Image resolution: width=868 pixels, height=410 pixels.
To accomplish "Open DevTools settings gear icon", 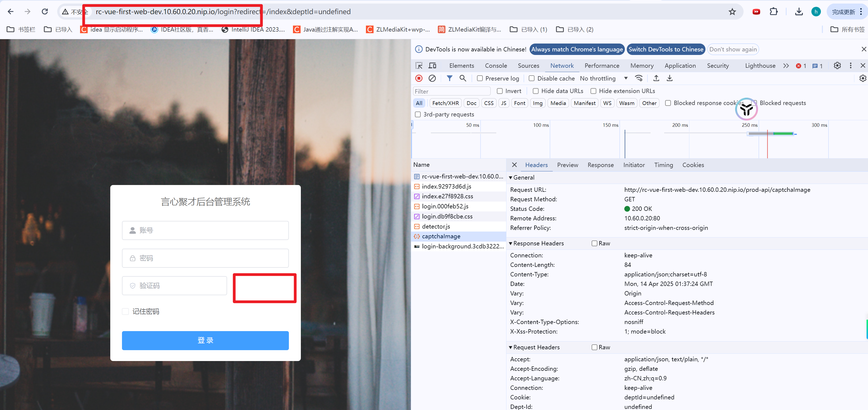I will (x=837, y=66).
